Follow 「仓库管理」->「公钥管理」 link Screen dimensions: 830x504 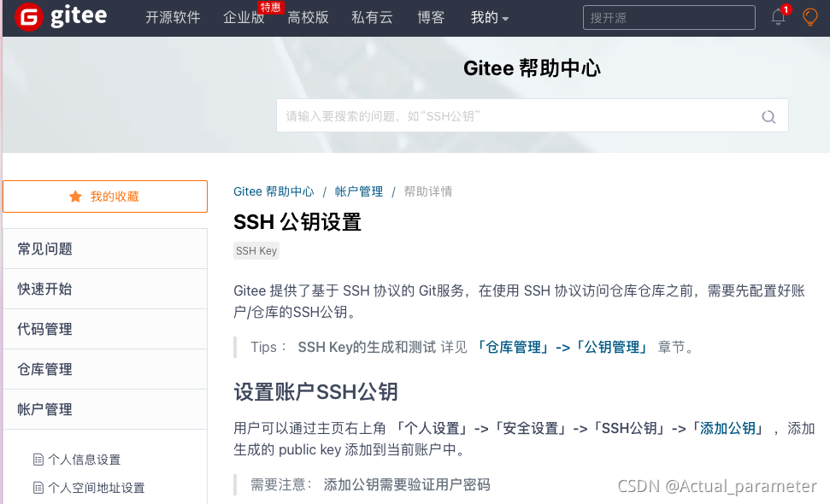pos(561,347)
